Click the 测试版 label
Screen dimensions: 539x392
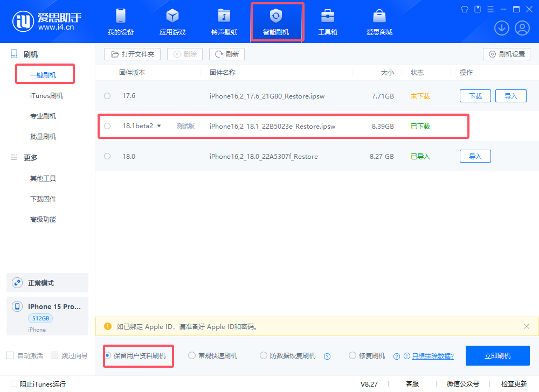coord(185,126)
